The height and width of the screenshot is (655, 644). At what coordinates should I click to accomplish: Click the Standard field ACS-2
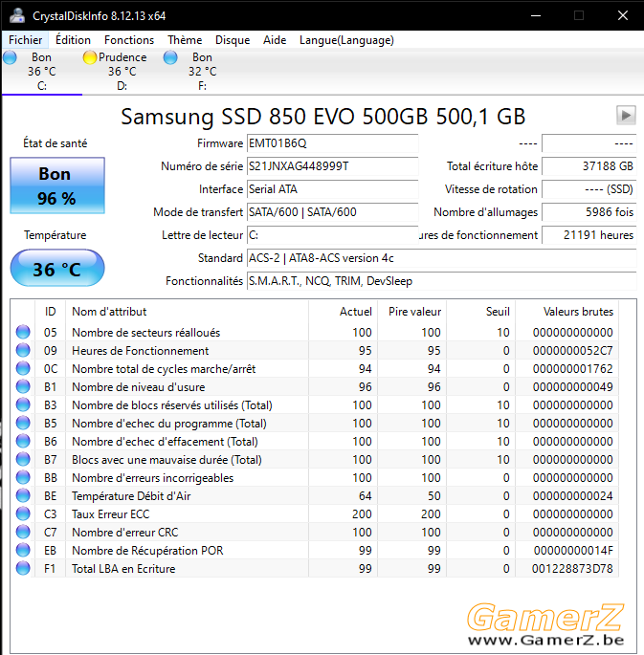pyautogui.click(x=442, y=258)
